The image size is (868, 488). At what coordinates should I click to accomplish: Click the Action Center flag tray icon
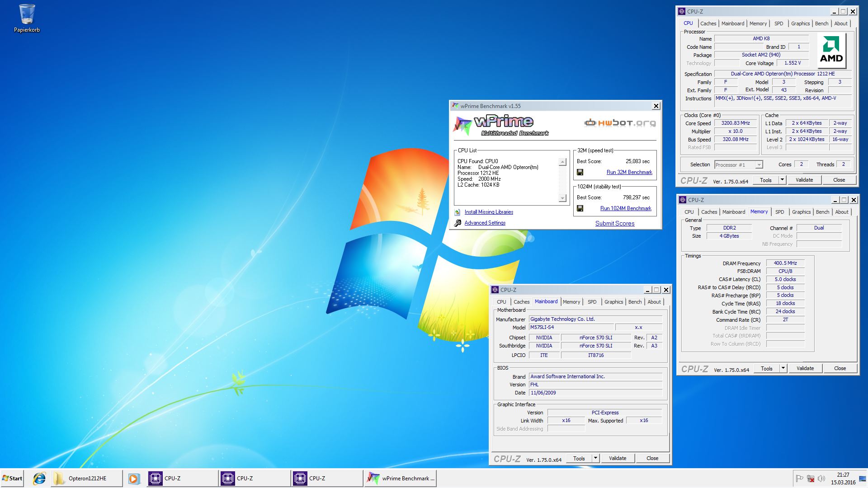pos(799,479)
